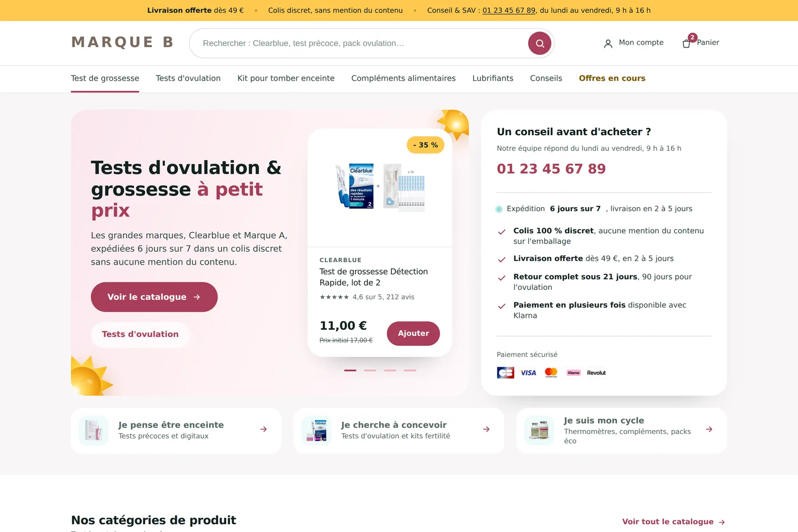The width and height of the screenshot is (798, 532).
Task: Click the Tests d'ovulation pill button
Action: (140, 335)
